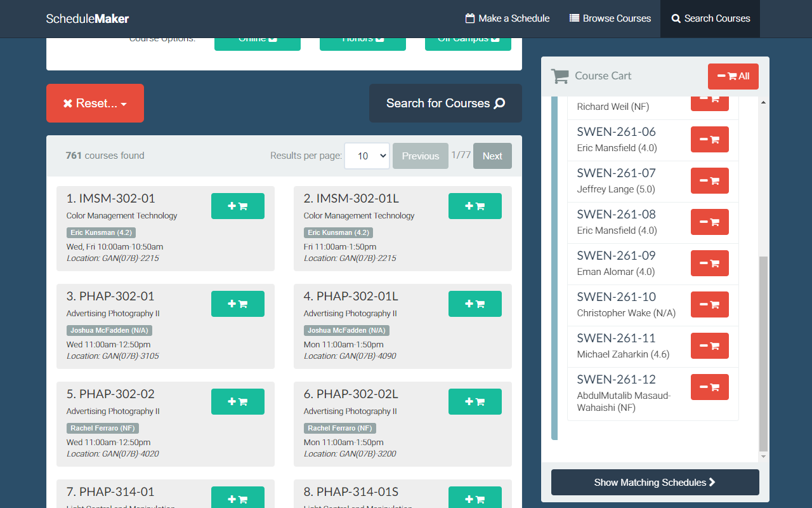The width and height of the screenshot is (812, 508).
Task: Toggle the Online course option
Action: click(258, 38)
